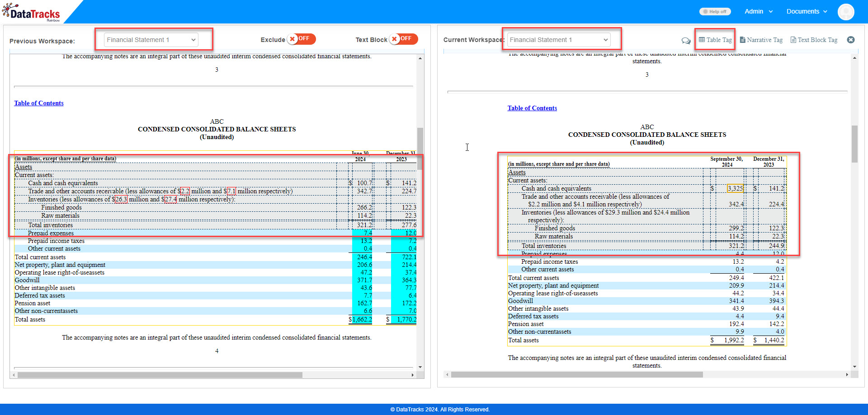Expand the Admin menu
Screen dimensions: 868x415
(x=759, y=11)
